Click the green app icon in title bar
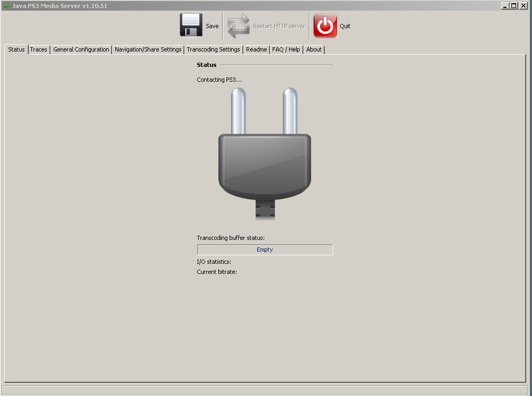 tap(6, 6)
